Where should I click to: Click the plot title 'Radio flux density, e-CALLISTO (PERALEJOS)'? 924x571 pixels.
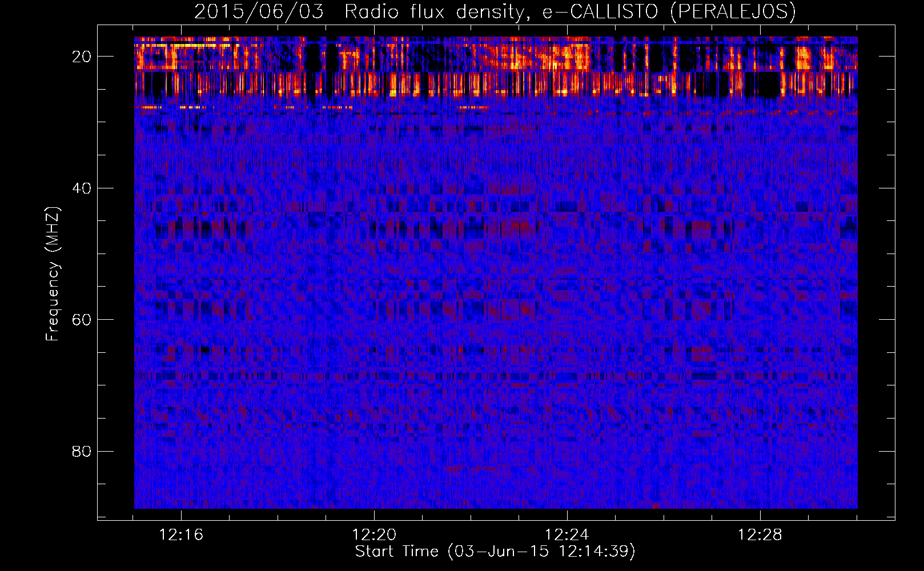point(570,11)
